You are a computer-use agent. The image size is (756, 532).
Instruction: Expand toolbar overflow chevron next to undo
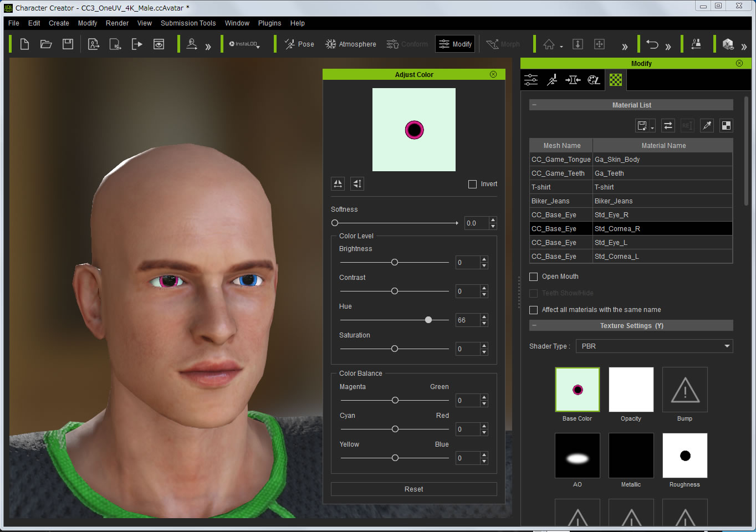point(668,47)
